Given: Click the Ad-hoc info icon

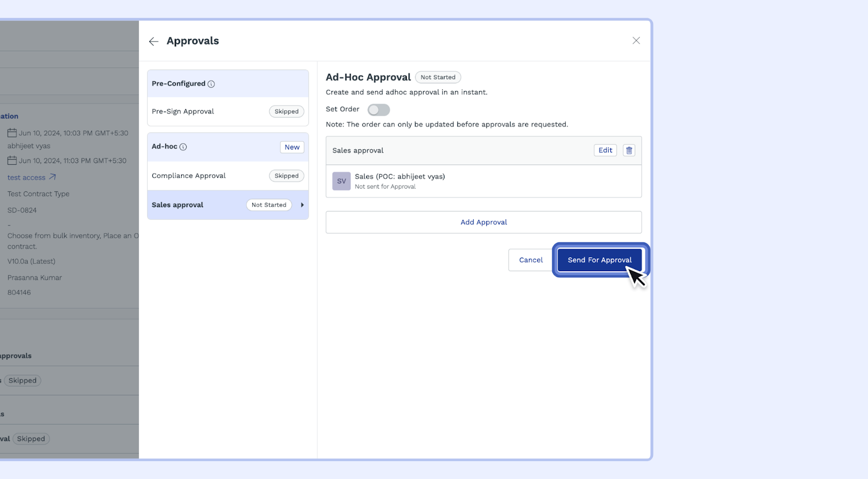Looking at the screenshot, I should pos(183,147).
